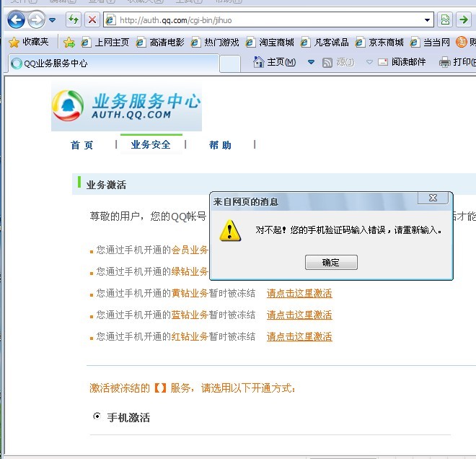
Task: Open the 收藏夹 favorites star button
Action: 29,42
